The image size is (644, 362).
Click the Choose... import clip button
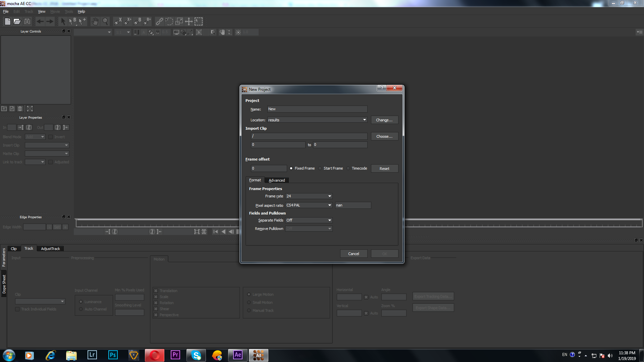(384, 136)
